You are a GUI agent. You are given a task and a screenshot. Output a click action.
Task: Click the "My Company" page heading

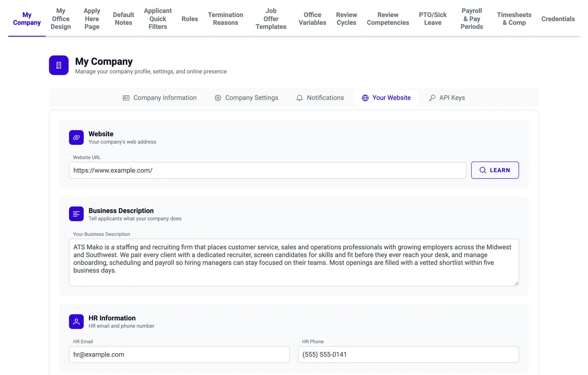tap(104, 62)
